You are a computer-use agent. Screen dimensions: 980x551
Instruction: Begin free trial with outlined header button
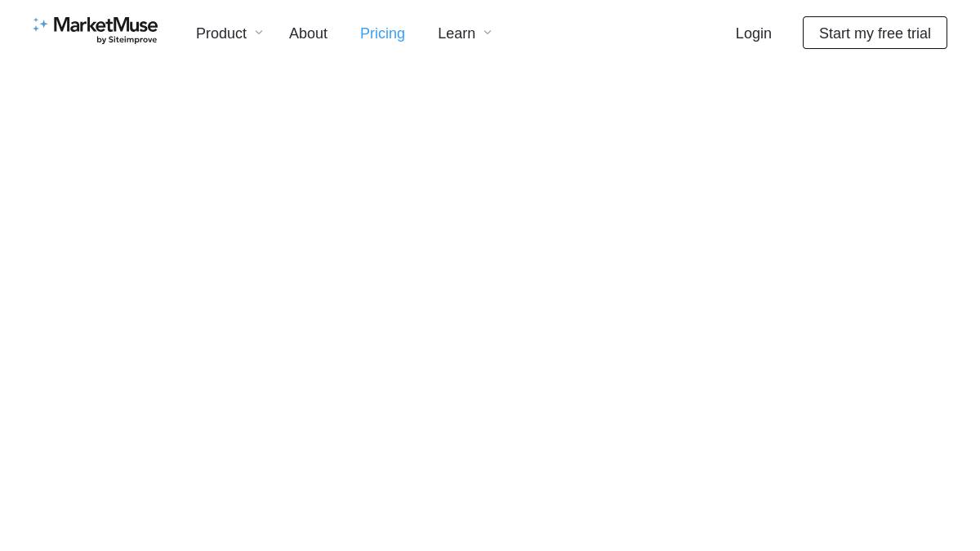pos(875,33)
